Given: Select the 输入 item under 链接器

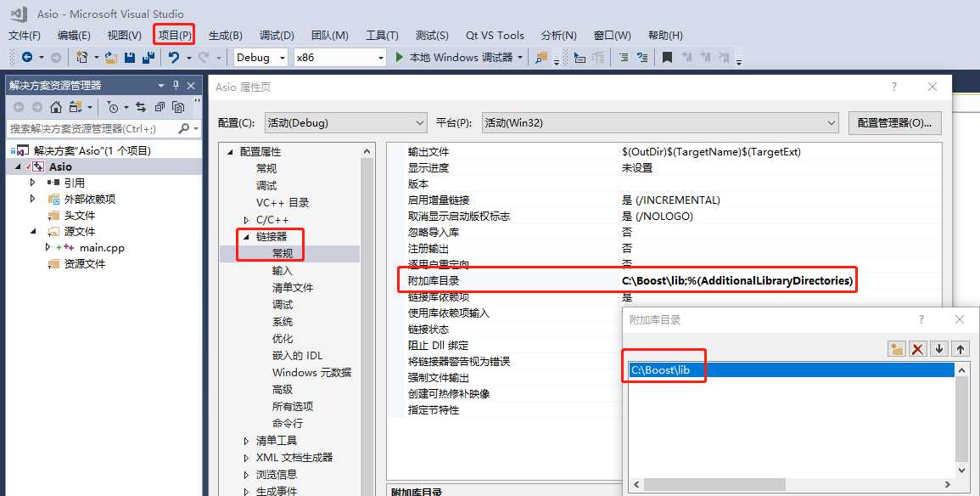Looking at the screenshot, I should click(x=283, y=271).
